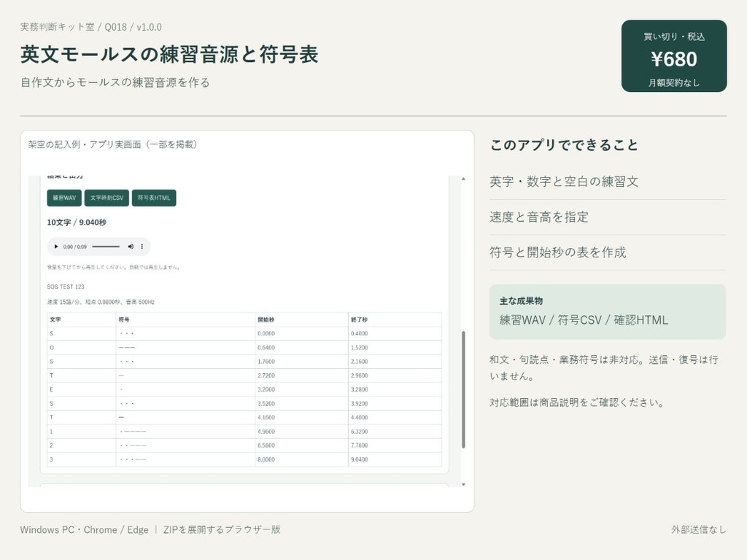Click the 符号表HTML button

point(154,198)
